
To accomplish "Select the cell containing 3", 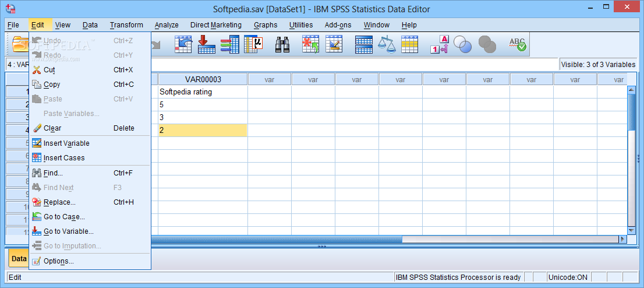I will (203, 118).
